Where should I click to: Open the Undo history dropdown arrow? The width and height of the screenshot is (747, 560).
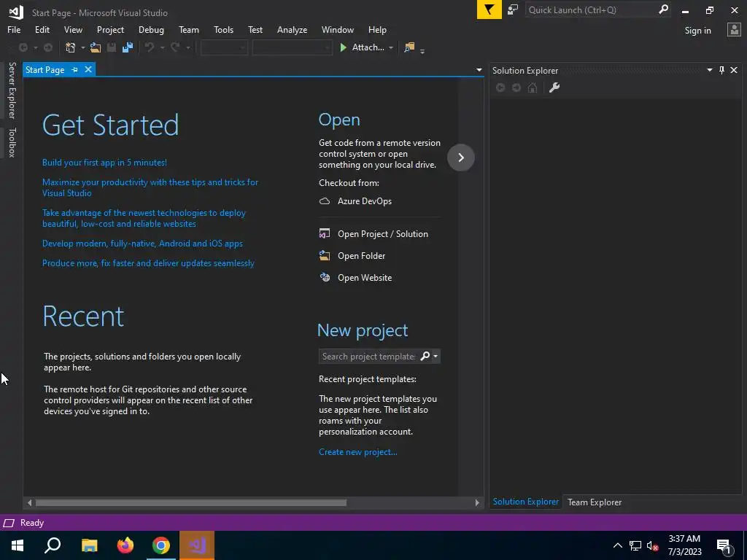[x=162, y=47]
